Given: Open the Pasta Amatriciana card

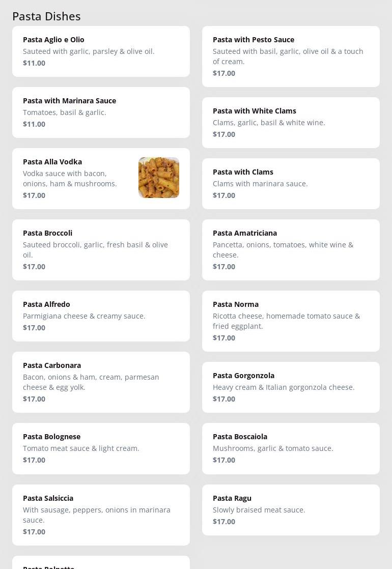Looking at the screenshot, I should [x=291, y=250].
